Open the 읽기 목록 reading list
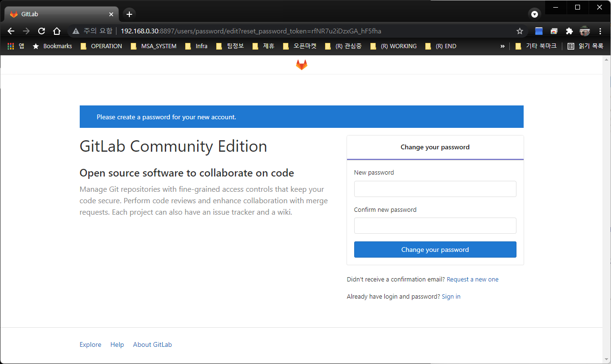The image size is (611, 364). [x=585, y=46]
